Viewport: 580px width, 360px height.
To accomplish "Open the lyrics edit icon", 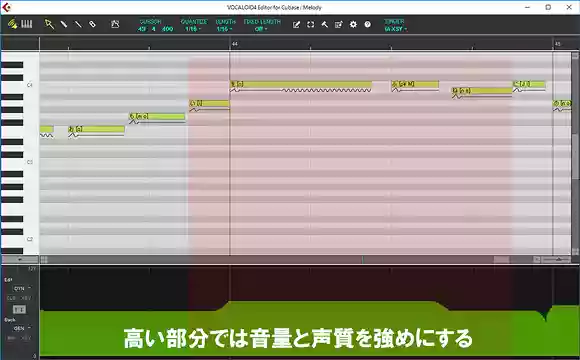I will (x=296, y=24).
